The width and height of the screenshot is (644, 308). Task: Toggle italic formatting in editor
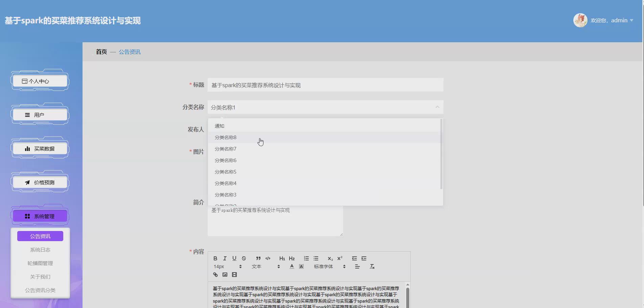[225, 258]
